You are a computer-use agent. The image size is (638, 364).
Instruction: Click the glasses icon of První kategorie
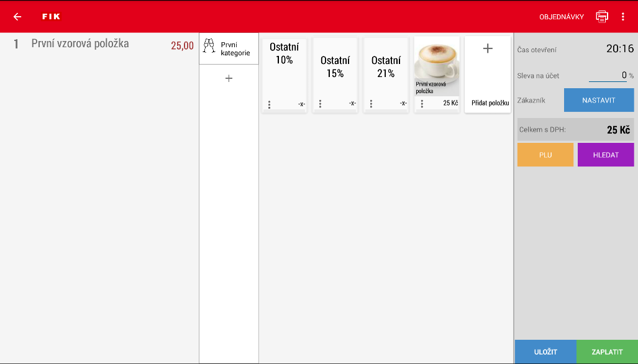[209, 46]
